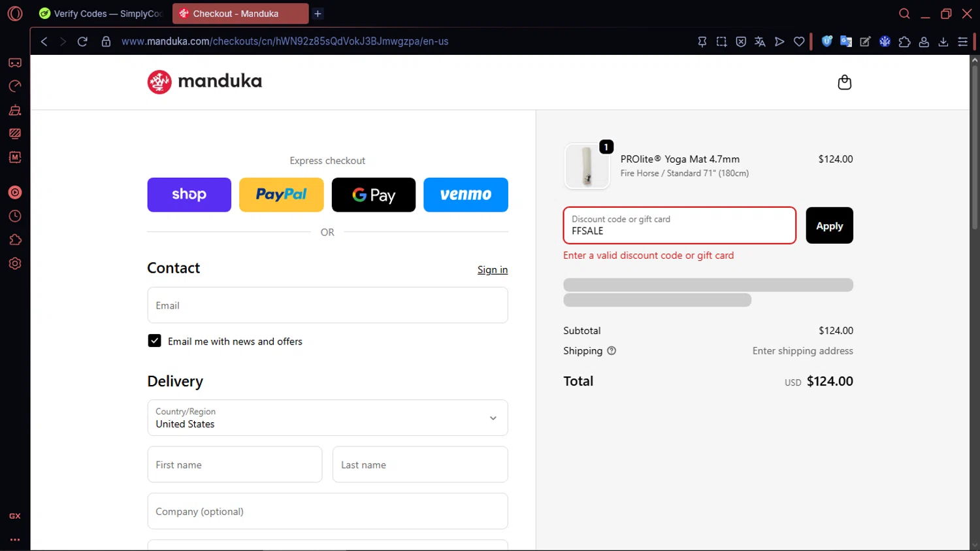
Task: Click the PROlite® Yoga Mat 4.7mm text
Action: [680, 159]
